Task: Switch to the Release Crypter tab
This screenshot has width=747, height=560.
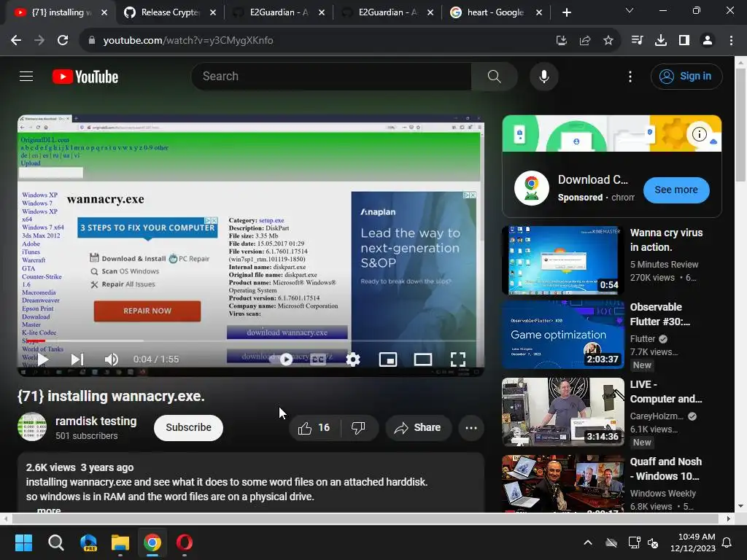Action: 169,12
